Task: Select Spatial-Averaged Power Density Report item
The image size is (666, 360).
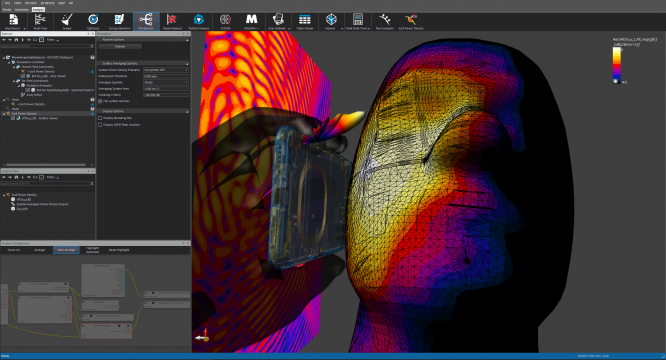Action: tap(42, 204)
